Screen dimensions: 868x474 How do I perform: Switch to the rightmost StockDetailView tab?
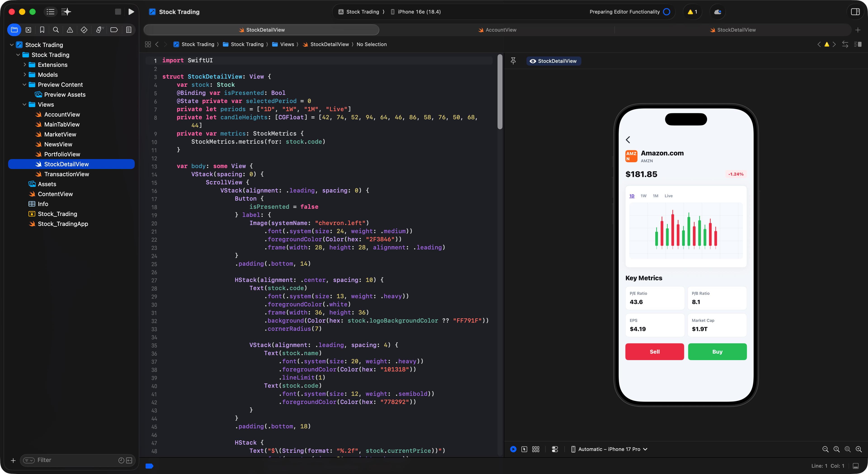[x=733, y=30]
